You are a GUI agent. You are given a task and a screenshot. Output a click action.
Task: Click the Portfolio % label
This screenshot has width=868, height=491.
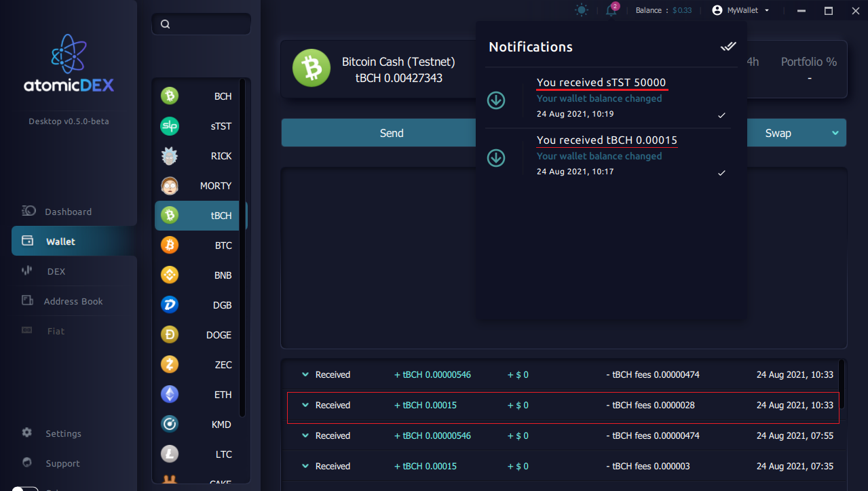[x=809, y=62]
